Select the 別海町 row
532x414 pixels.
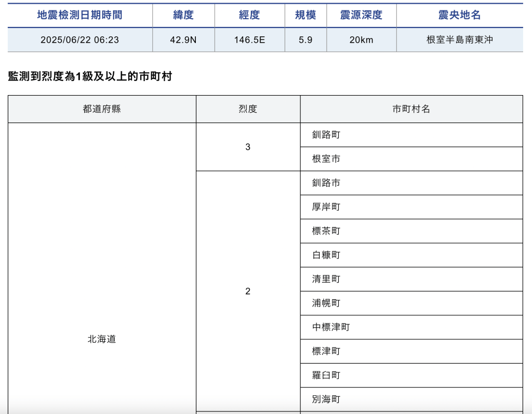point(411,400)
